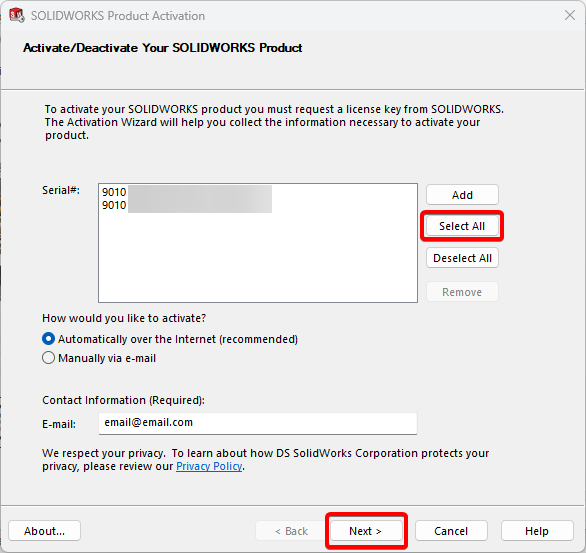Select the first 9010 serial number entry
Image resolution: width=586 pixels, height=553 pixels.
[186, 192]
